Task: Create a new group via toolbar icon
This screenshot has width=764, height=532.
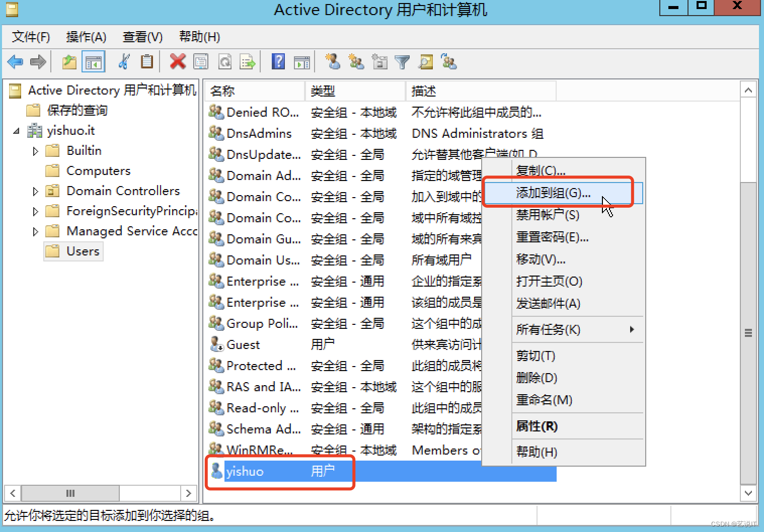Action: tap(356, 62)
